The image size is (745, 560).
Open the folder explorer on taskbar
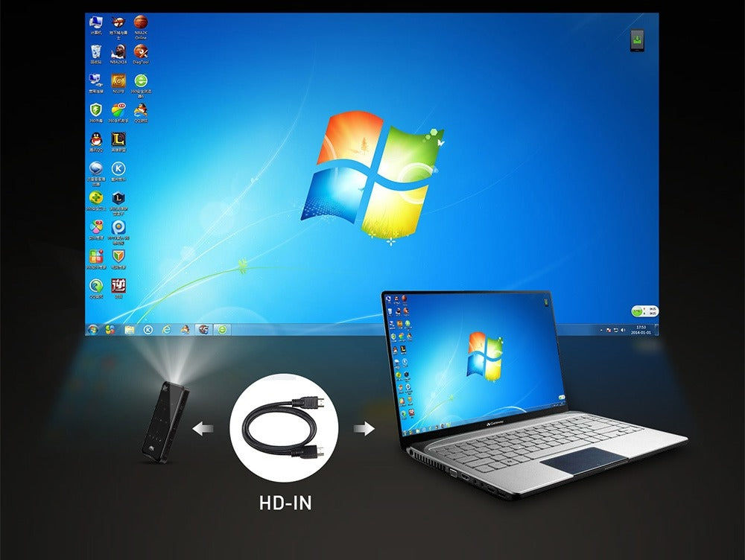point(129,330)
